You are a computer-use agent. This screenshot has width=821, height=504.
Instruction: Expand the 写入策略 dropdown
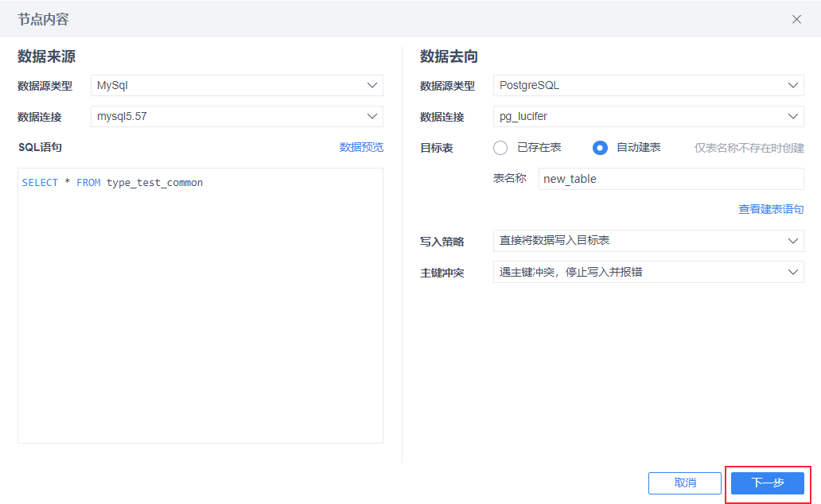pyautogui.click(x=648, y=241)
